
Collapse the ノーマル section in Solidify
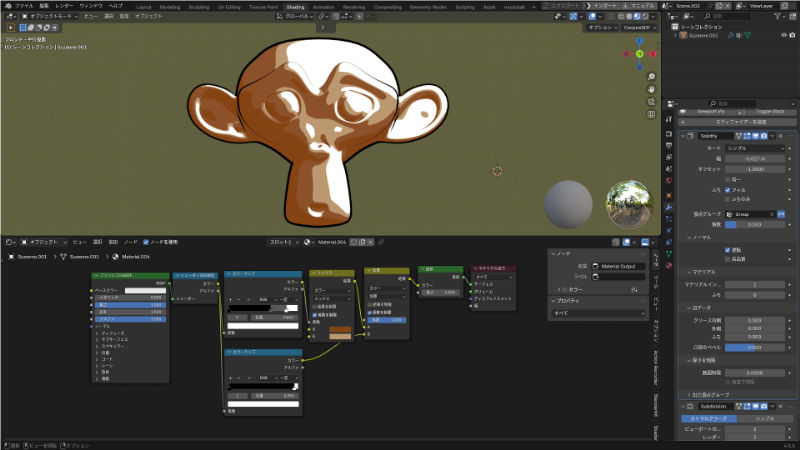tap(700, 237)
